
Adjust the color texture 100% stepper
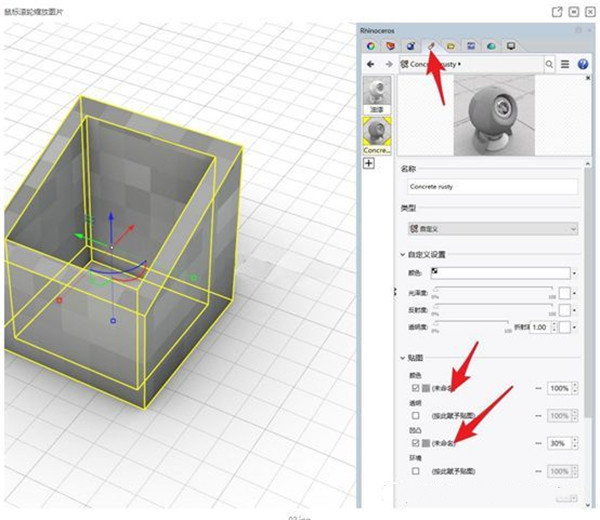coord(575,388)
